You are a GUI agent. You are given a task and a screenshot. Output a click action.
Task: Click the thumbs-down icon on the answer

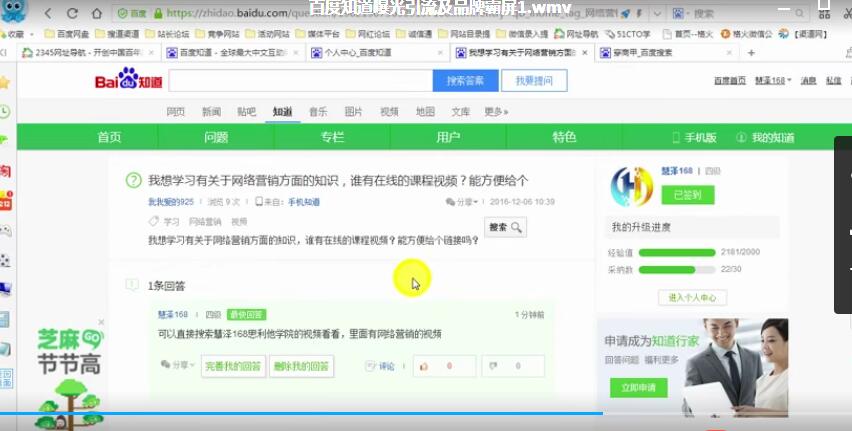tap(493, 366)
